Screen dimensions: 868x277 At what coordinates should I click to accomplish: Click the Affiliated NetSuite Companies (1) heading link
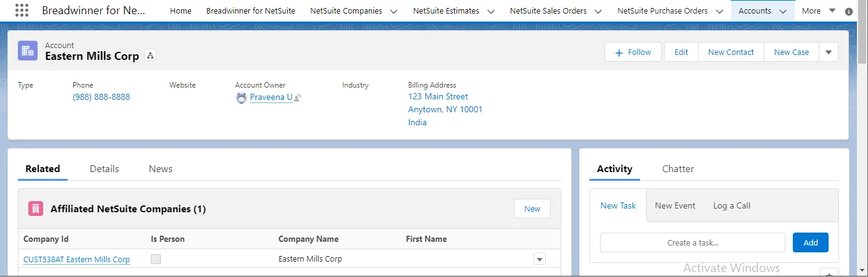pyautogui.click(x=128, y=209)
